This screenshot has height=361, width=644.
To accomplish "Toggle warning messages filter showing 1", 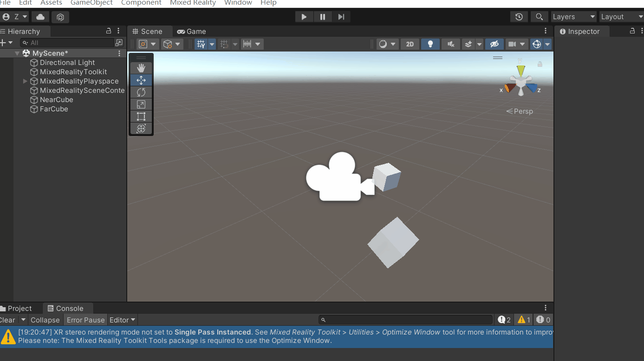I will tap(524, 320).
